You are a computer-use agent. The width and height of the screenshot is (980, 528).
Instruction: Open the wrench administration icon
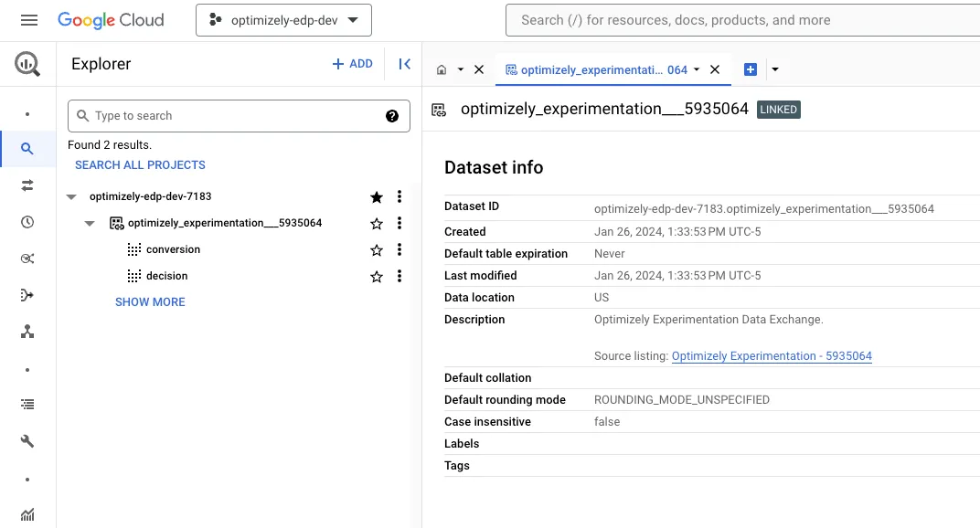tap(27, 441)
